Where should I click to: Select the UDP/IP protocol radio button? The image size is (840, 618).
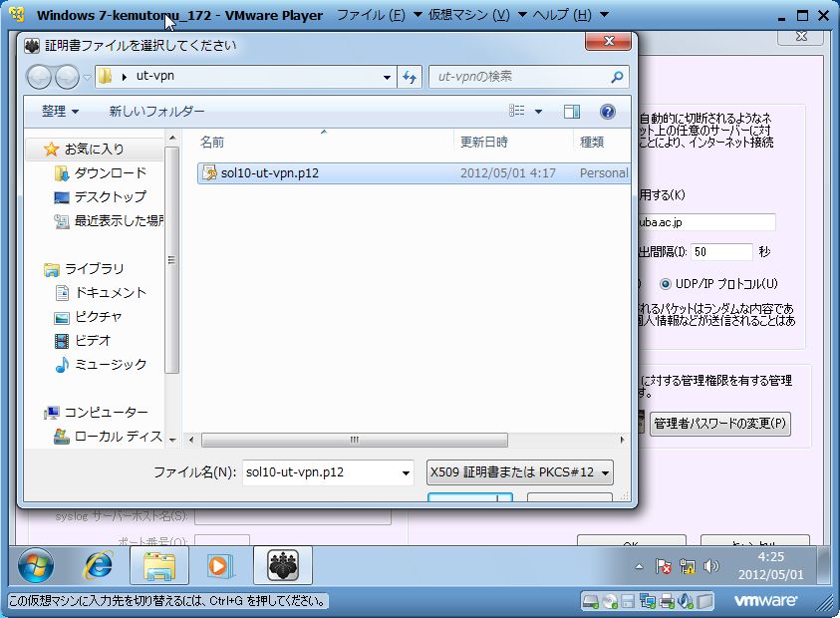pyautogui.click(x=665, y=284)
